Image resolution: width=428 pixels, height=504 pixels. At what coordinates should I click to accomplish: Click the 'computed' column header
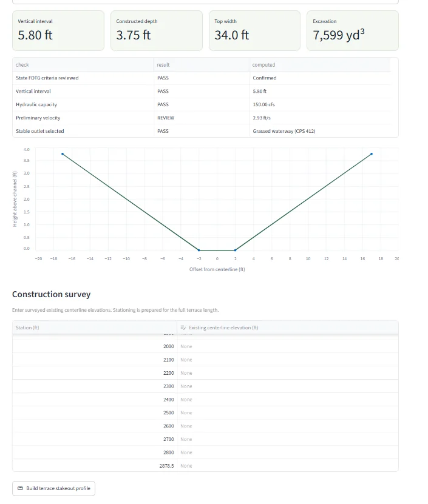coord(320,65)
